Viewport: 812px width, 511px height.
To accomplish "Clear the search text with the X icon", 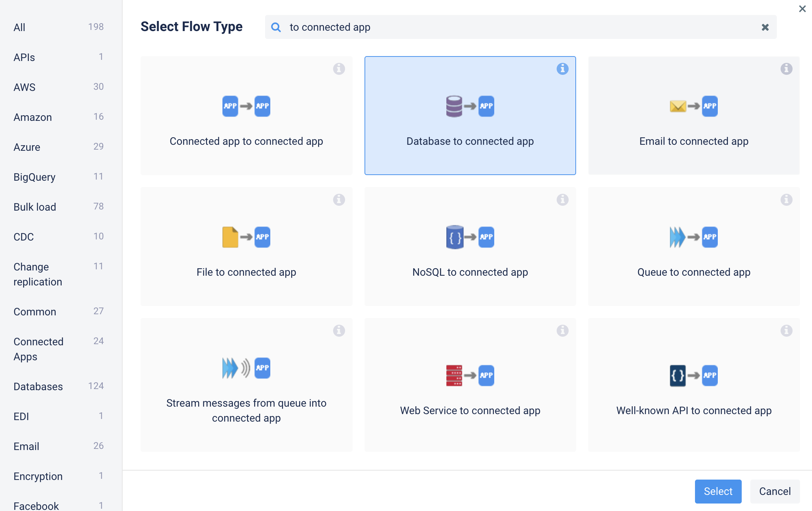I will (765, 27).
